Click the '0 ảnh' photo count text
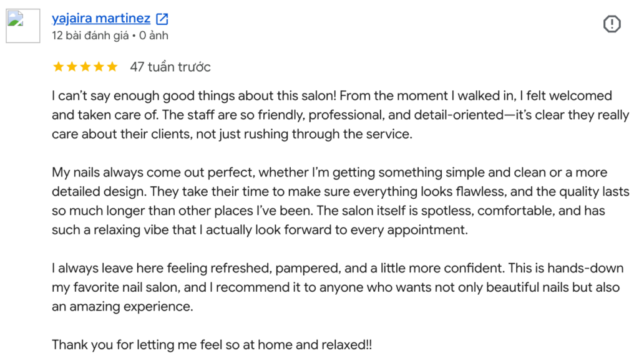 154,36
